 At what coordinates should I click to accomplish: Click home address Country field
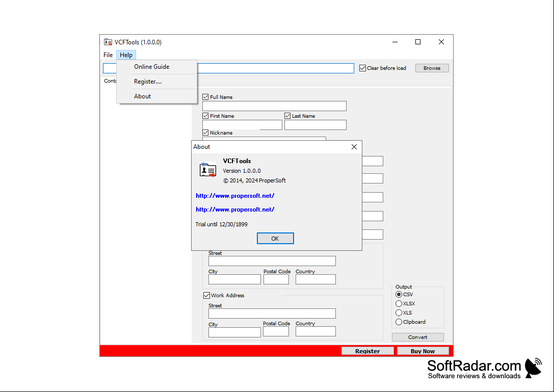point(315,279)
